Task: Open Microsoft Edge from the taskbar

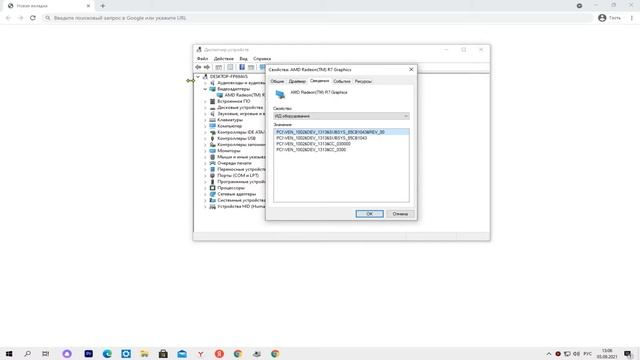Action: [x=107, y=354]
